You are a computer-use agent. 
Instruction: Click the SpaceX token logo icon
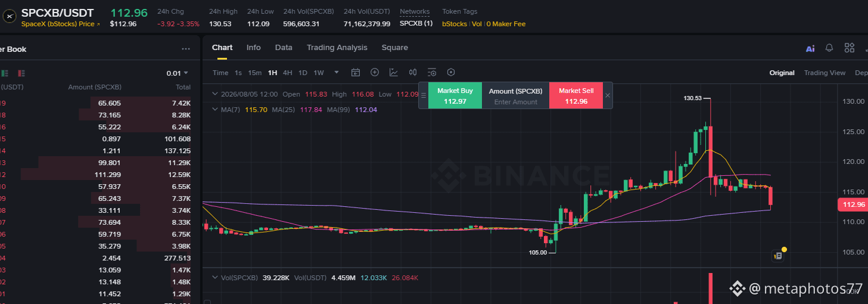(x=8, y=17)
